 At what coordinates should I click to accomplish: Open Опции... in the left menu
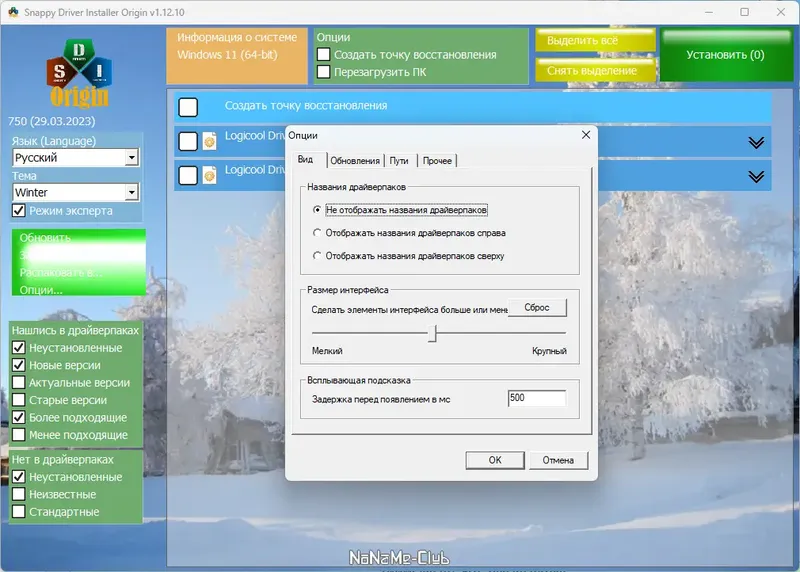click(x=41, y=290)
